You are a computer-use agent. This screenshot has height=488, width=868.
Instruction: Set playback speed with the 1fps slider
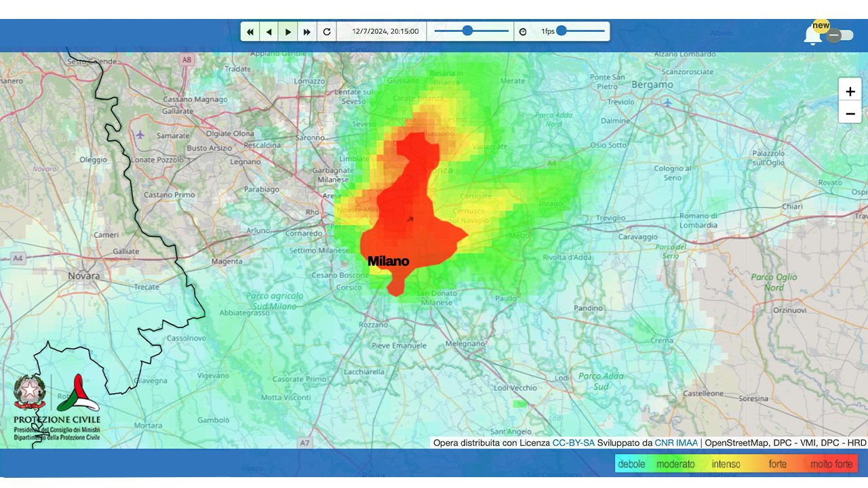[561, 30]
